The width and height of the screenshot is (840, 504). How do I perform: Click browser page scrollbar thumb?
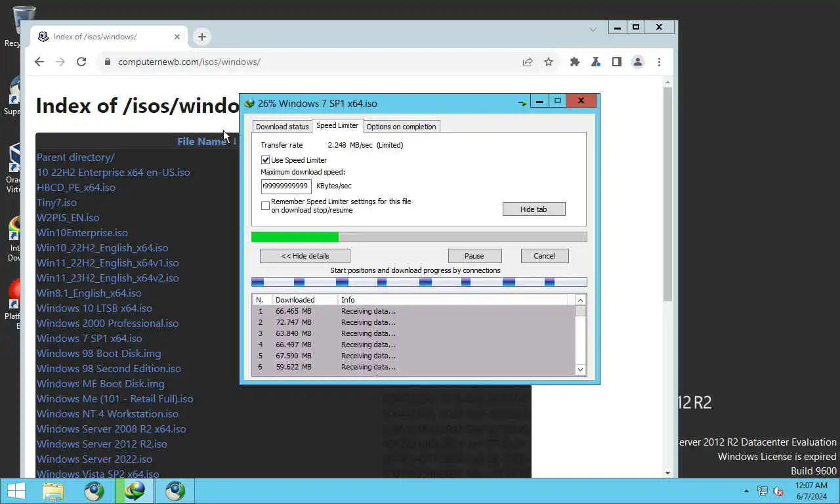(x=668, y=194)
